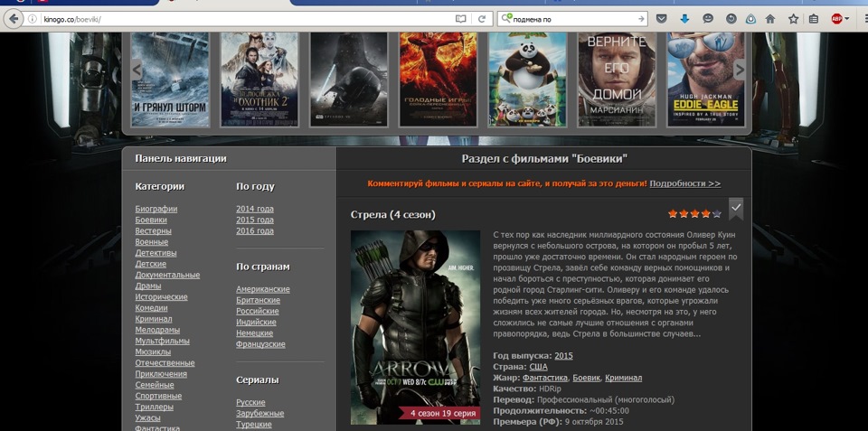868x431 pixels.
Task: Select the 'Драмы' category
Action: click(x=148, y=286)
